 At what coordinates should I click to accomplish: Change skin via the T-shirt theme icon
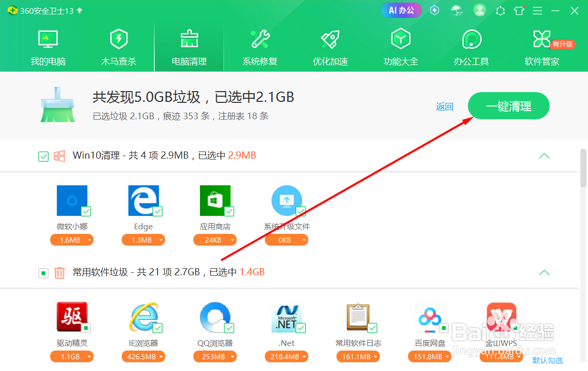[x=519, y=10]
